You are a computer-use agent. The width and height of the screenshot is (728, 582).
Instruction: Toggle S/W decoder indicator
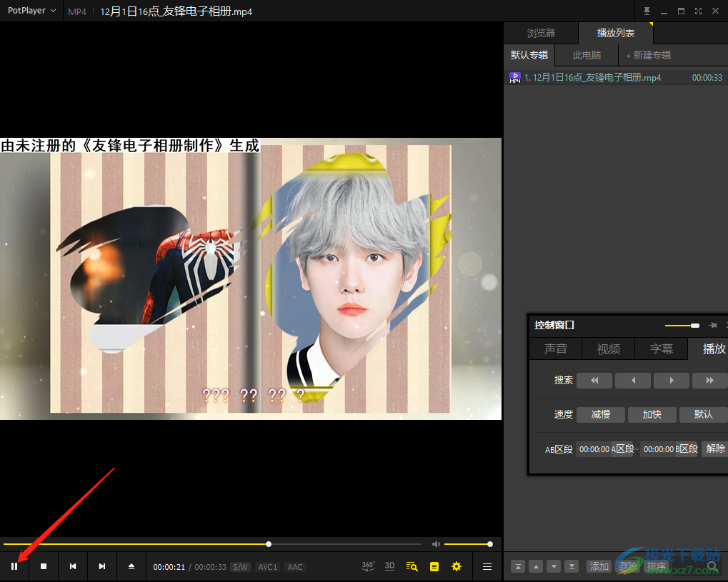pyautogui.click(x=240, y=567)
